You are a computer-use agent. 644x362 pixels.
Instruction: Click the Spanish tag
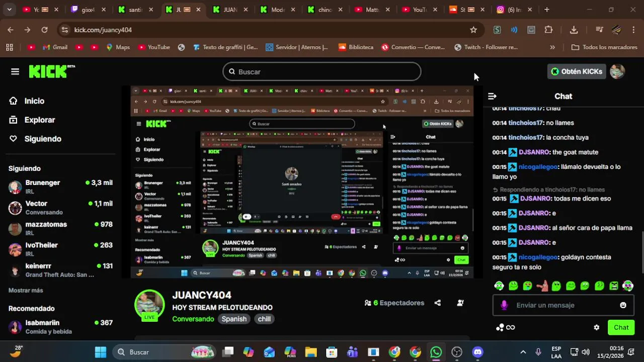(234, 319)
